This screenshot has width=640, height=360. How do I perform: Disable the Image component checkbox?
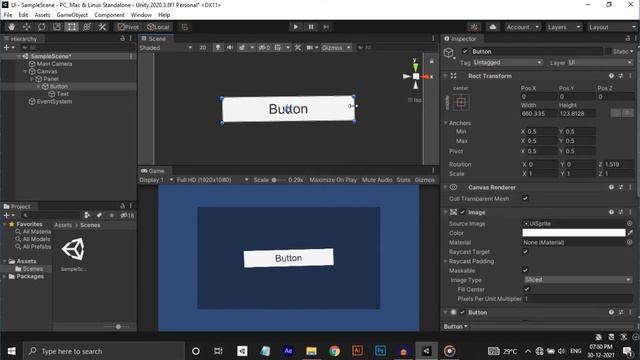462,212
